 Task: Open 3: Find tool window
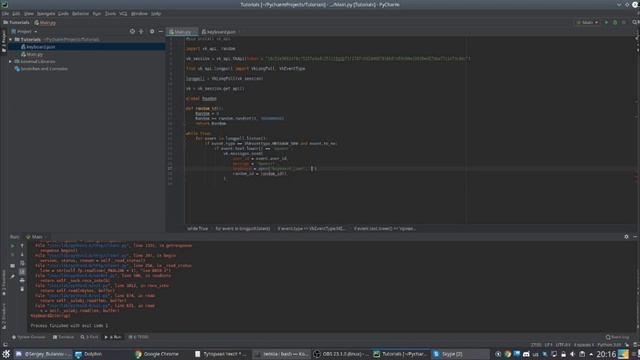coord(89,337)
